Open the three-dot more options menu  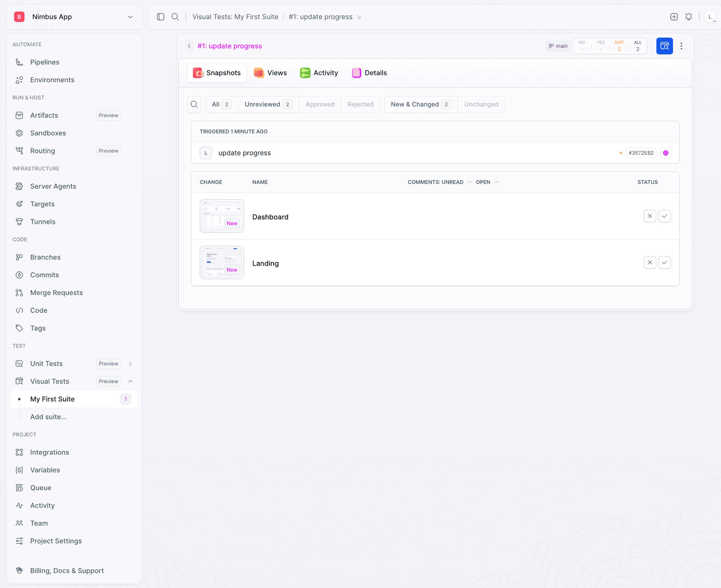pyautogui.click(x=681, y=46)
